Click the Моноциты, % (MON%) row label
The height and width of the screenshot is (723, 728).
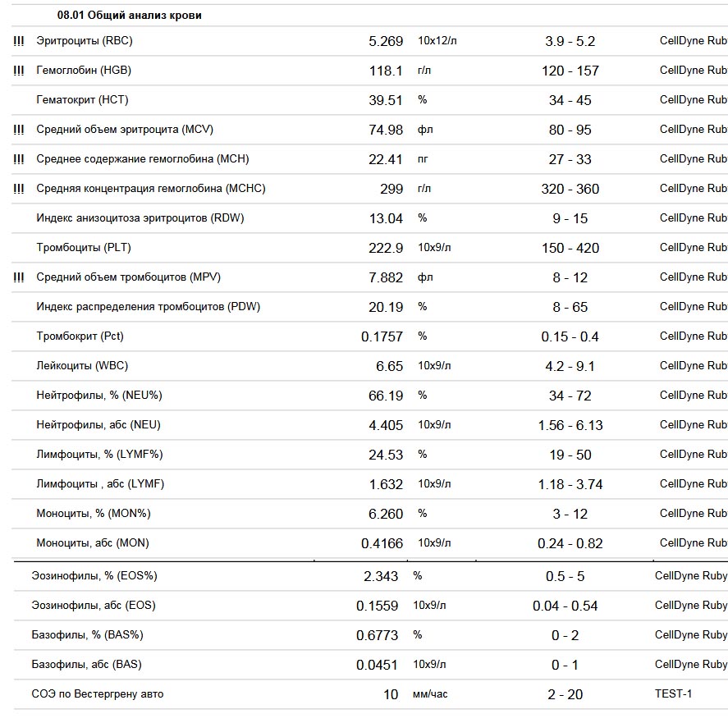(x=94, y=514)
